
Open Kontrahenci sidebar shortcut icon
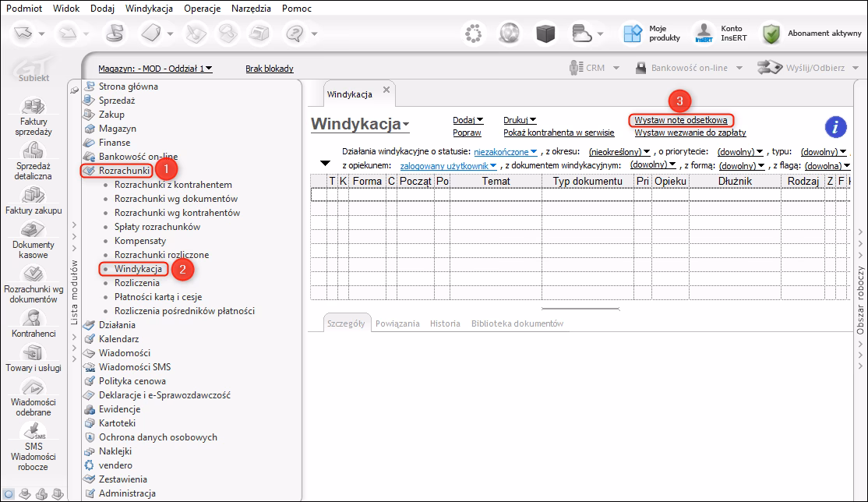tap(33, 318)
